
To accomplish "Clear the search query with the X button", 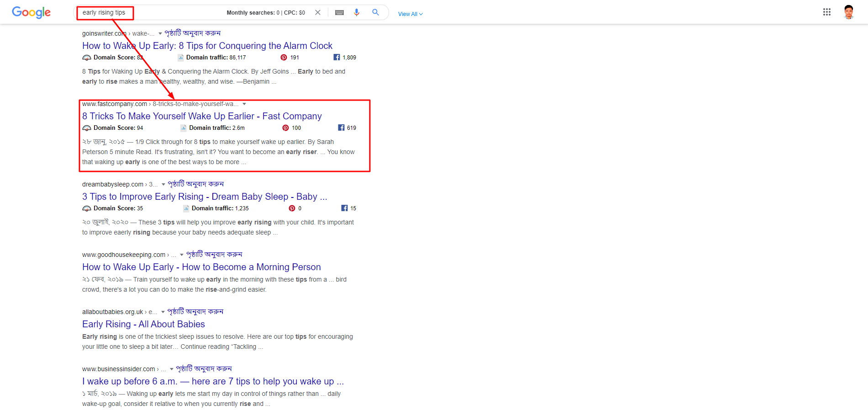I will point(317,12).
